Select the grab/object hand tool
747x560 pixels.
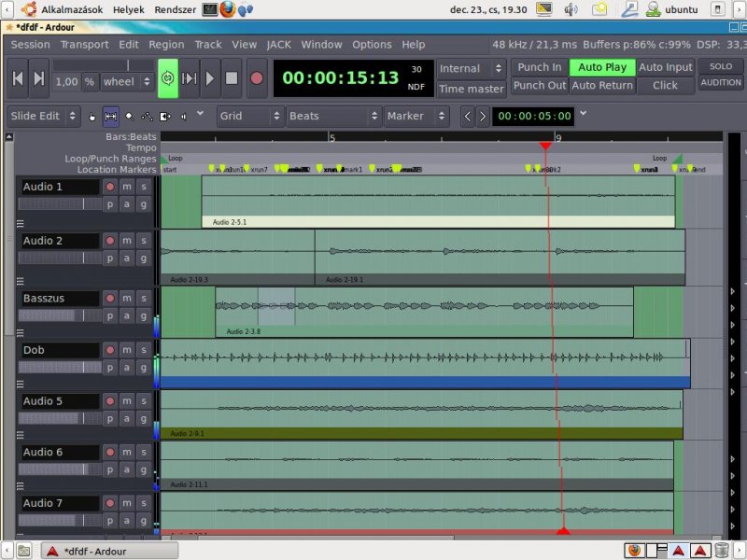click(92, 116)
